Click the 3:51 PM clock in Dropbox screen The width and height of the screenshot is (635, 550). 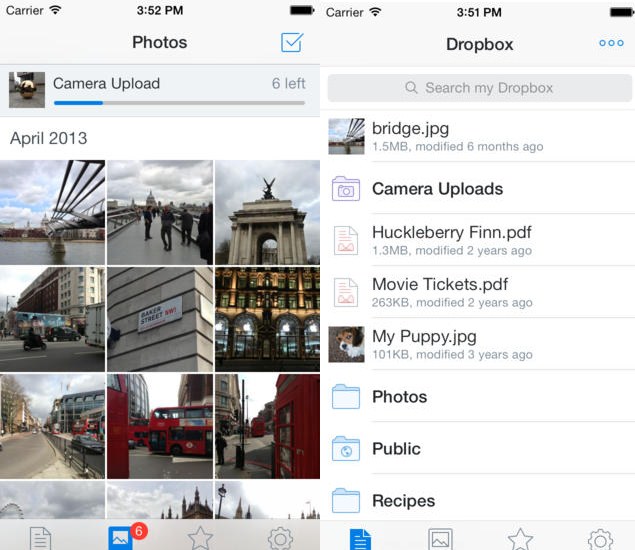point(479,12)
